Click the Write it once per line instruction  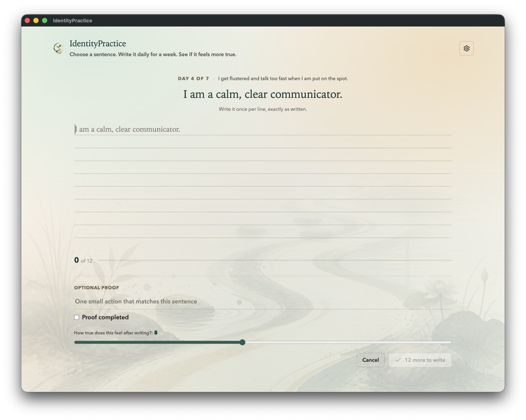[263, 109]
